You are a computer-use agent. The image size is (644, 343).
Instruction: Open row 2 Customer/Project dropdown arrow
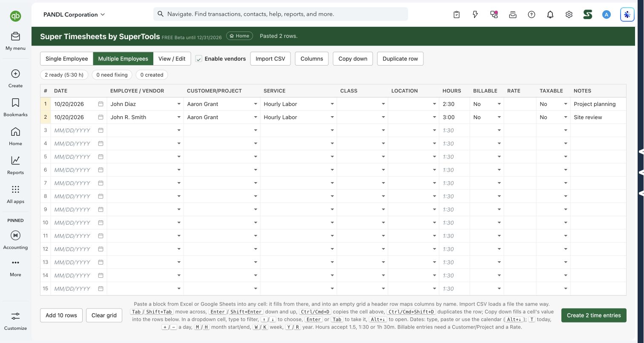(256, 117)
